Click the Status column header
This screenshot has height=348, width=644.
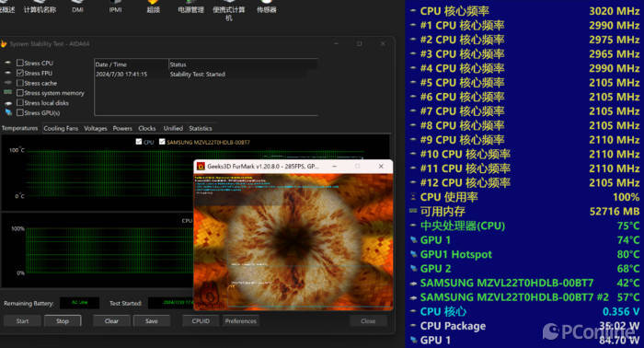click(243, 64)
